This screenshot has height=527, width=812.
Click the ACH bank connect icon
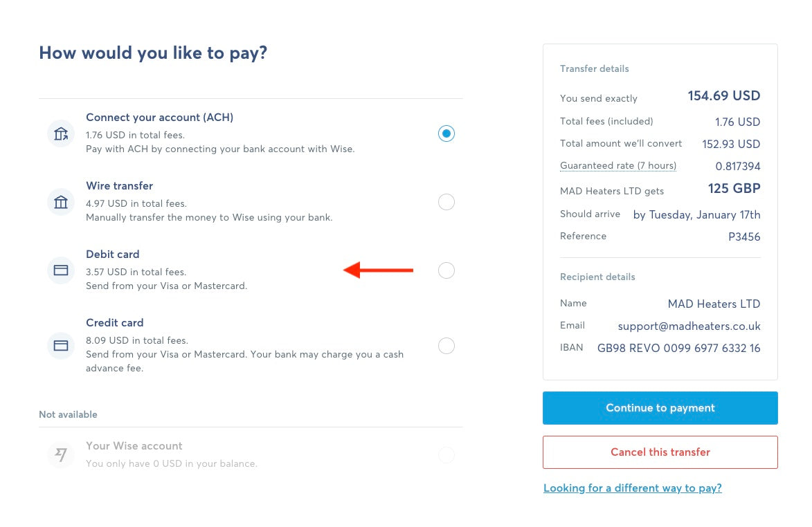pyautogui.click(x=61, y=133)
